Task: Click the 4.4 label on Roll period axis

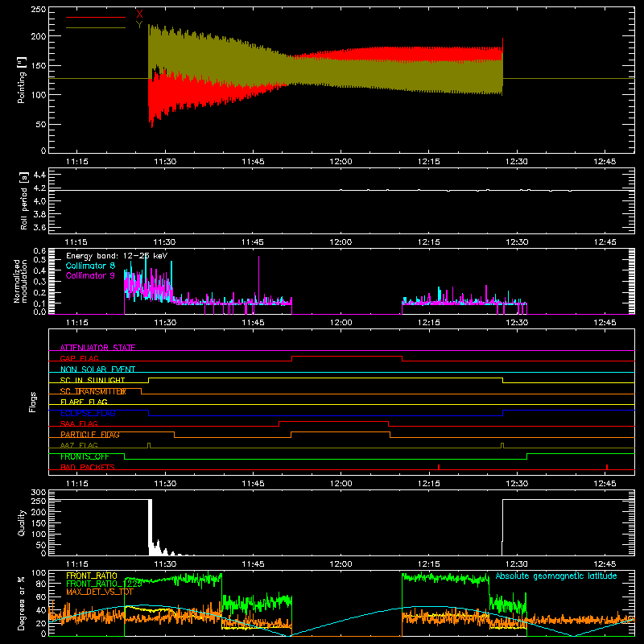Action: 39,175
